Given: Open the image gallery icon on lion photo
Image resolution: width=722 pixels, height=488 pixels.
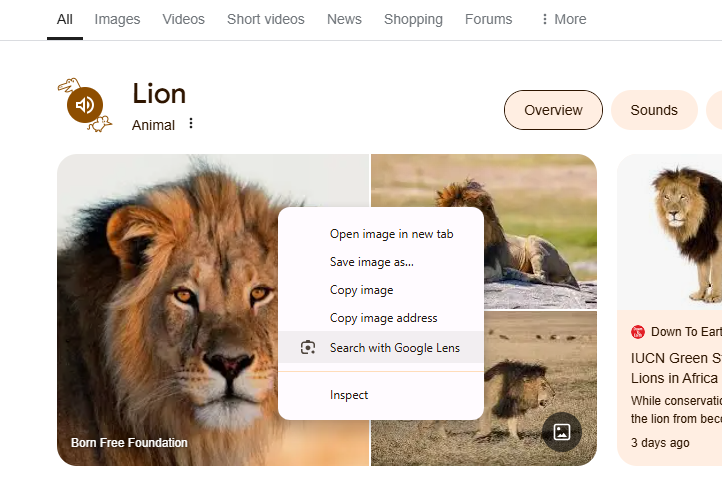Looking at the screenshot, I should [562, 432].
